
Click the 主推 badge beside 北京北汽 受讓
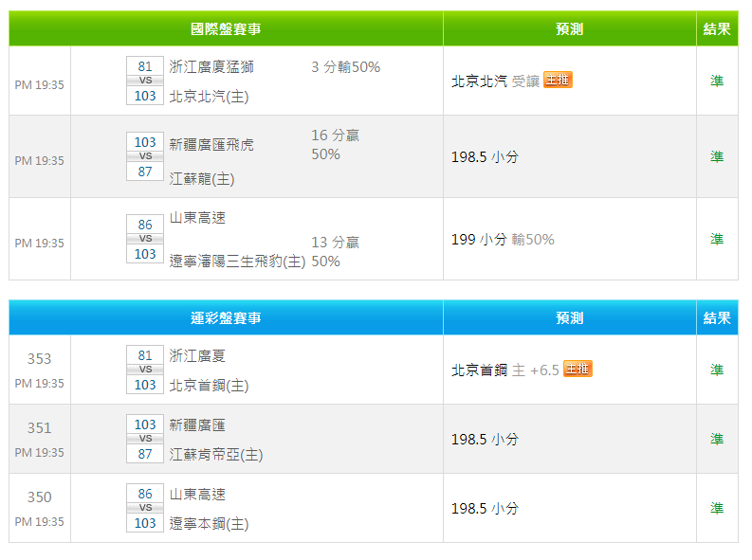click(x=558, y=80)
